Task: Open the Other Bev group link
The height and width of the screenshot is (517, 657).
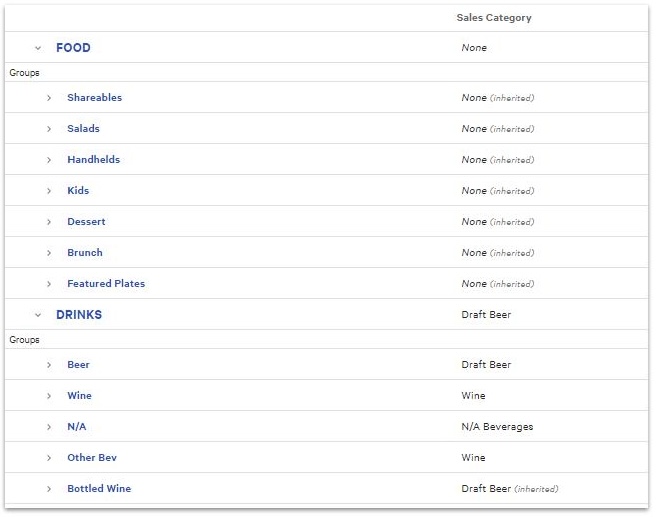Action: [x=92, y=458]
